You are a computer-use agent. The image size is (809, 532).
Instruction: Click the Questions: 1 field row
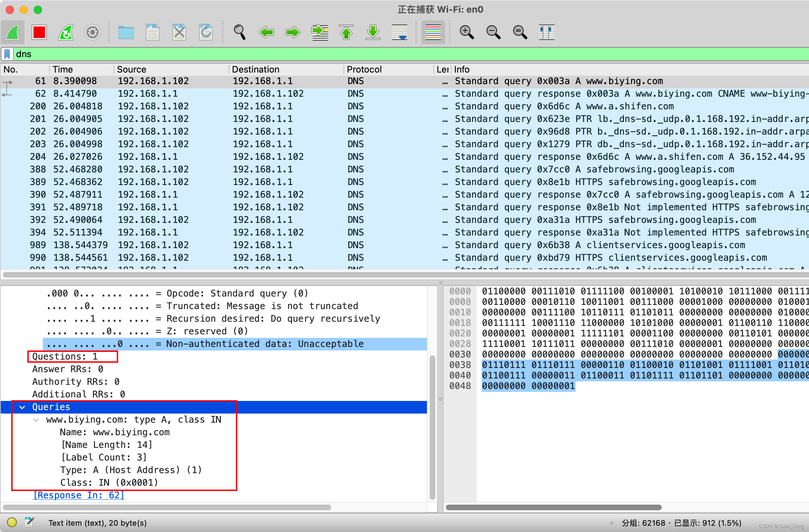[65, 357]
